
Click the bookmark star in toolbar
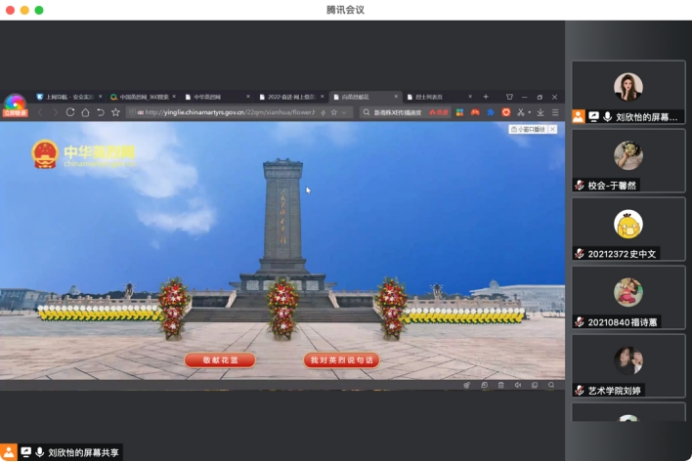pos(116,112)
